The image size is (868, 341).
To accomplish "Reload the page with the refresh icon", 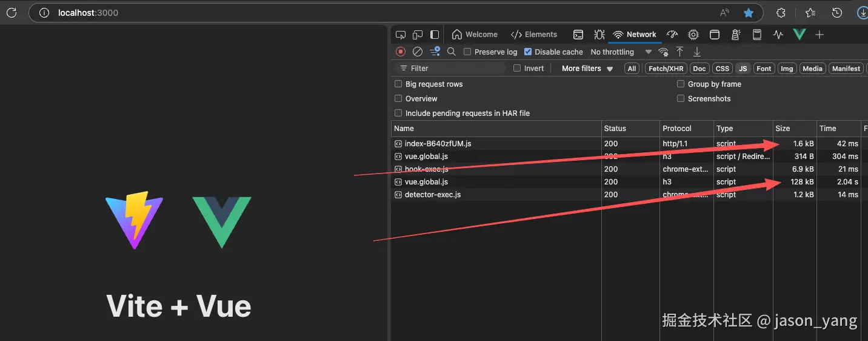I will pyautogui.click(x=11, y=12).
